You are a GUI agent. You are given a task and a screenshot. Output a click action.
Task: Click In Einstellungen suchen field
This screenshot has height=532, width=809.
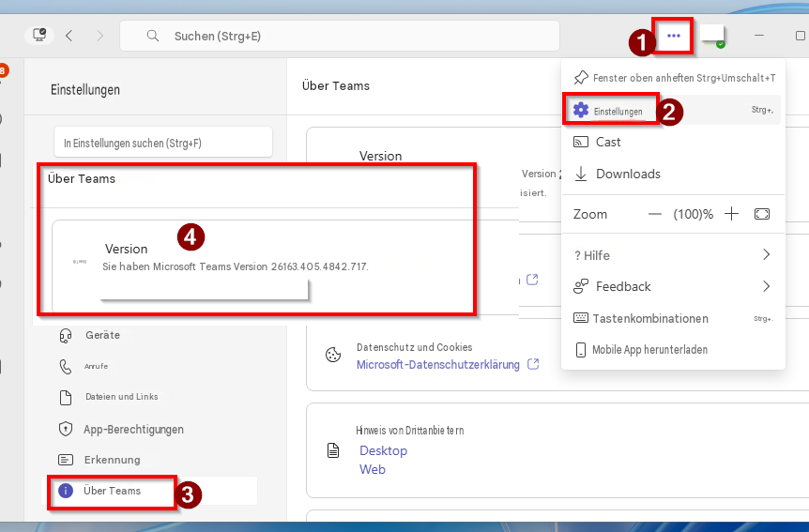tap(163, 143)
